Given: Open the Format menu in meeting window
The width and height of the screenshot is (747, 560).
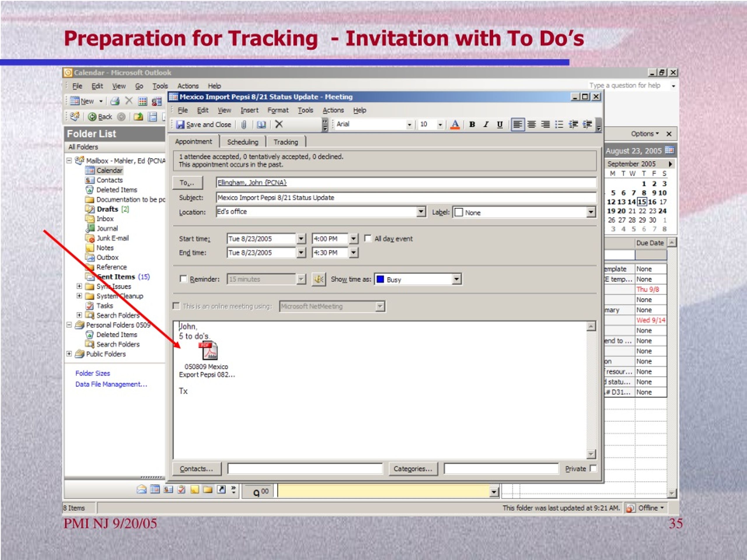Looking at the screenshot, I should 278,110.
